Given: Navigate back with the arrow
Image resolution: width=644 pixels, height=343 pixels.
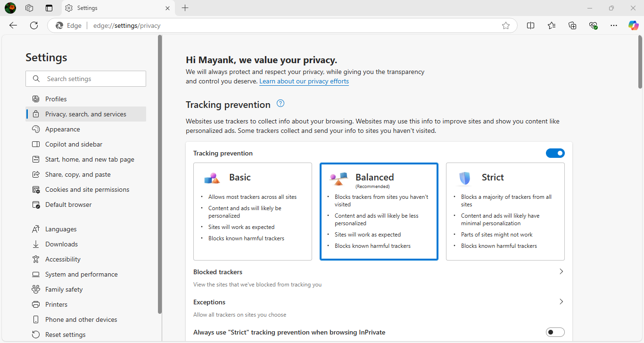Looking at the screenshot, I should [x=13, y=25].
